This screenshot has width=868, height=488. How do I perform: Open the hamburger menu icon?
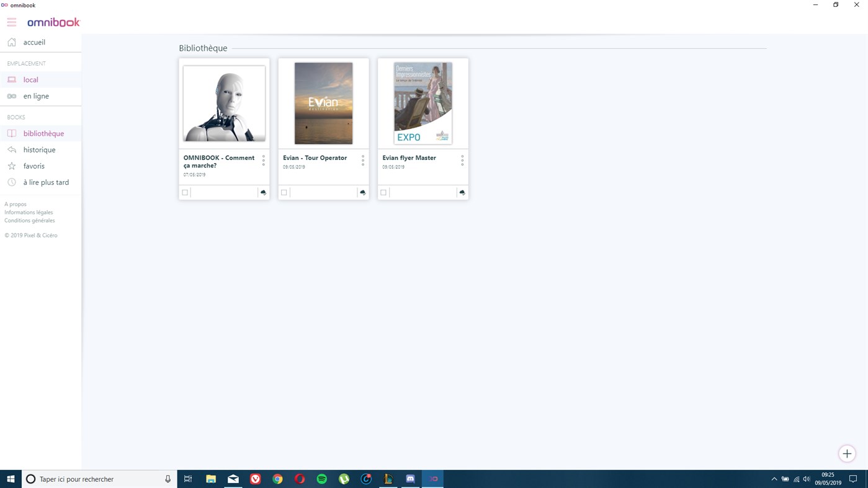point(12,22)
